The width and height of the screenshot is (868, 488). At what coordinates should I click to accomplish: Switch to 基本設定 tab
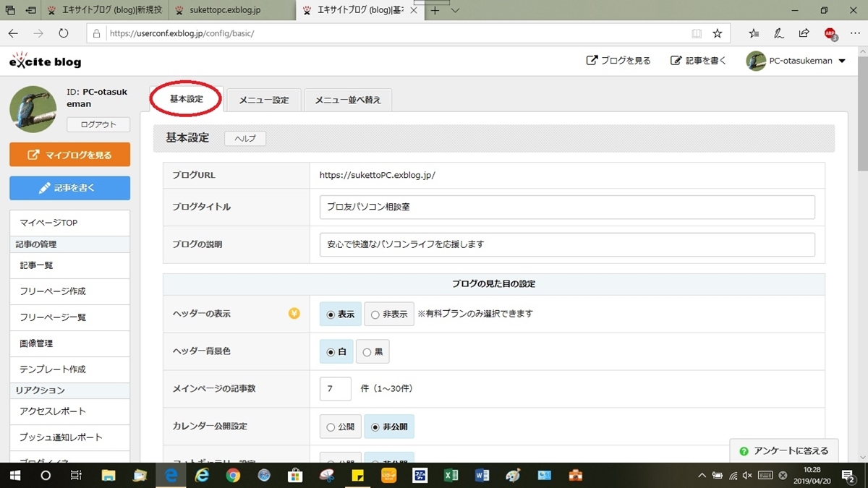tap(187, 99)
